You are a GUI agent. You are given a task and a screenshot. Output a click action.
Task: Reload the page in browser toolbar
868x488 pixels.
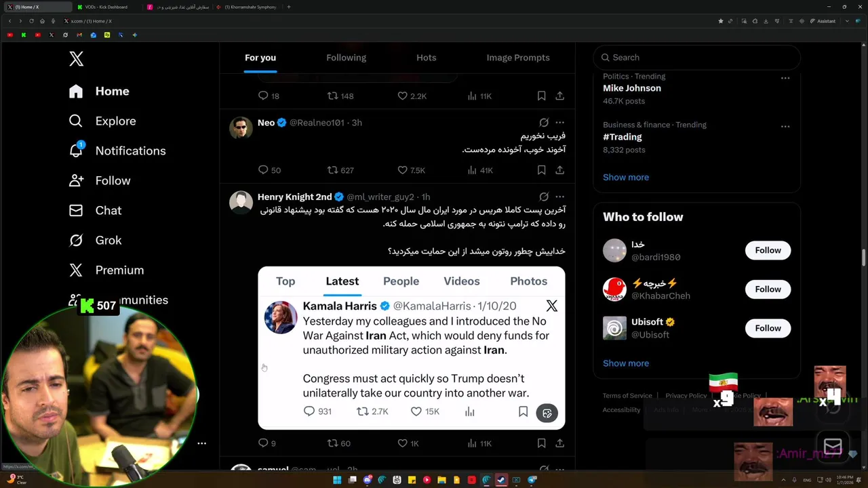31,21
